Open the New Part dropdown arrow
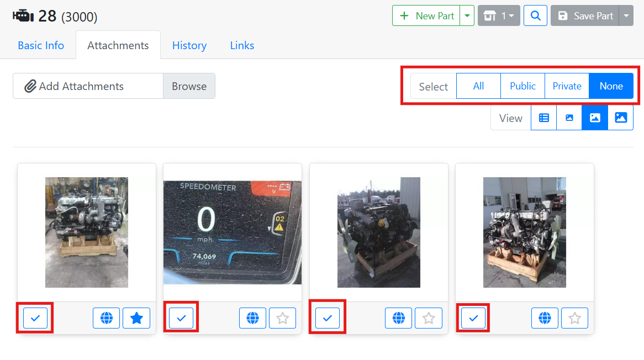The width and height of the screenshot is (644, 360). [468, 15]
